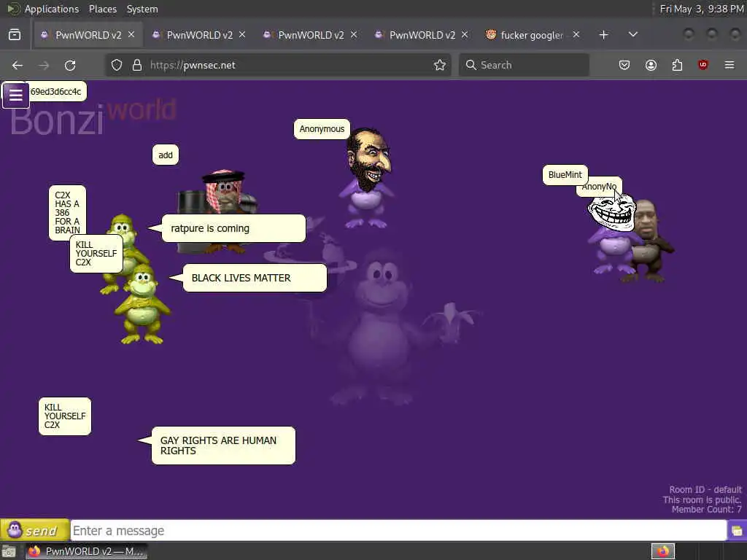Screen dimensions: 747x560
Task: Switch to the second PwnWORLD v2 tab
Action: coord(200,35)
